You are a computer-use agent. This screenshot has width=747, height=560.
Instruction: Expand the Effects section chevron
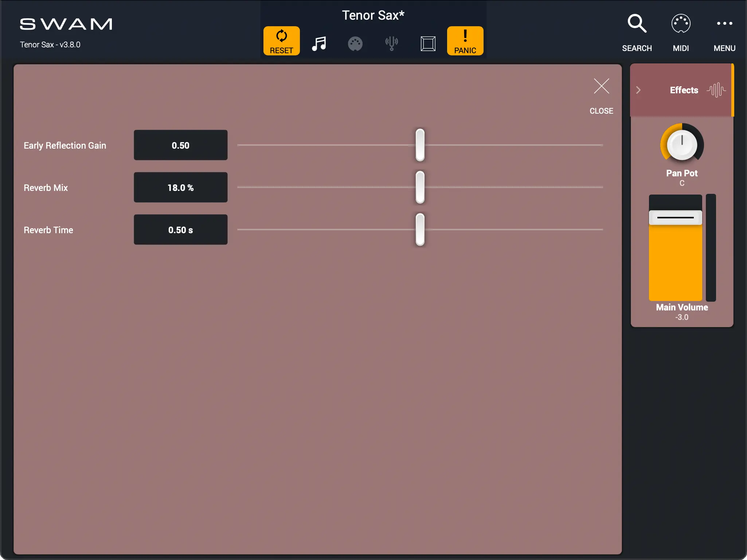[638, 90]
